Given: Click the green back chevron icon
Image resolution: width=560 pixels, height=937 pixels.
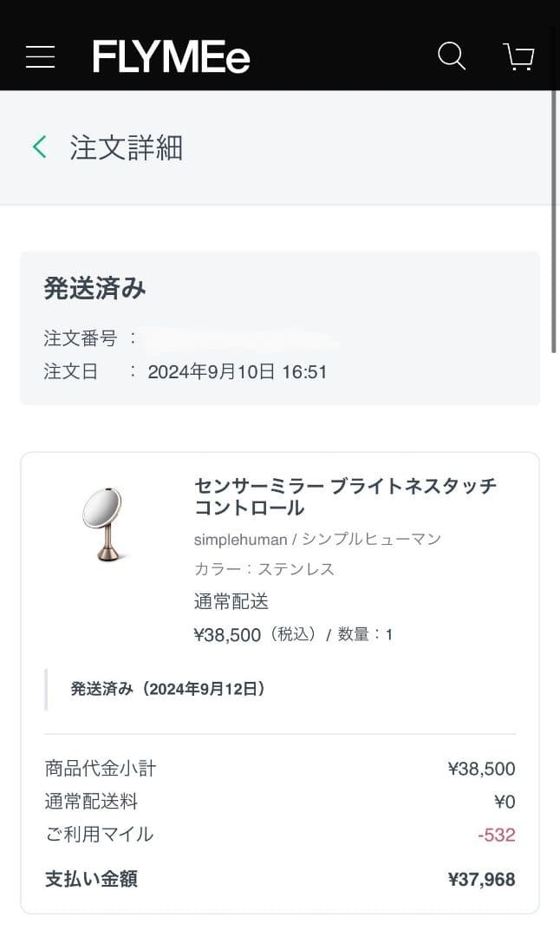Looking at the screenshot, I should tap(38, 147).
